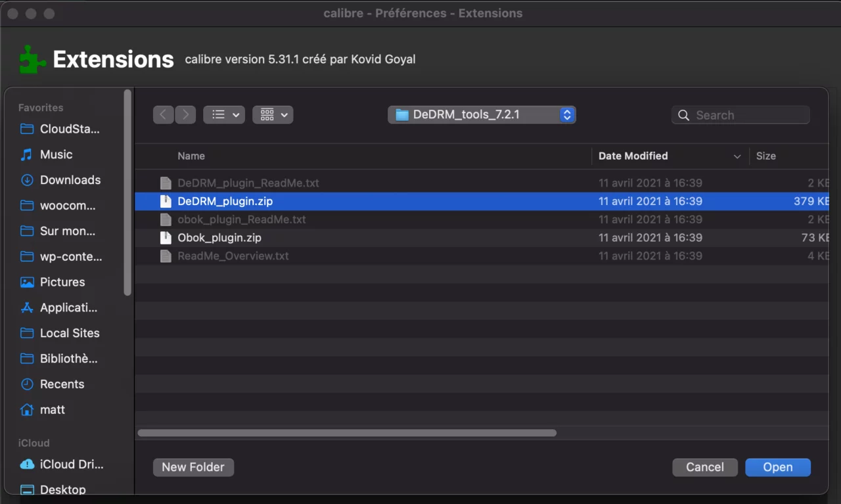Open Recents in the sidebar
This screenshot has height=504, width=841.
53,384
